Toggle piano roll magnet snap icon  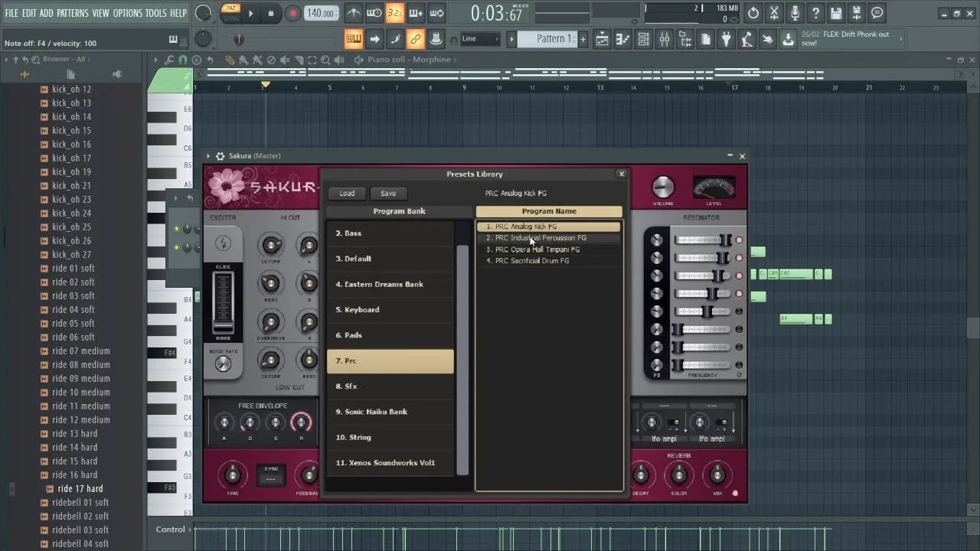[x=183, y=60]
